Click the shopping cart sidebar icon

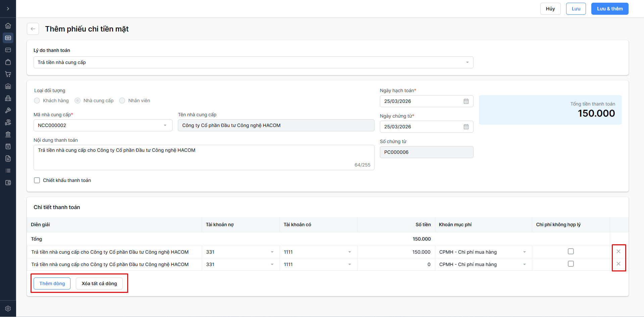(x=8, y=74)
